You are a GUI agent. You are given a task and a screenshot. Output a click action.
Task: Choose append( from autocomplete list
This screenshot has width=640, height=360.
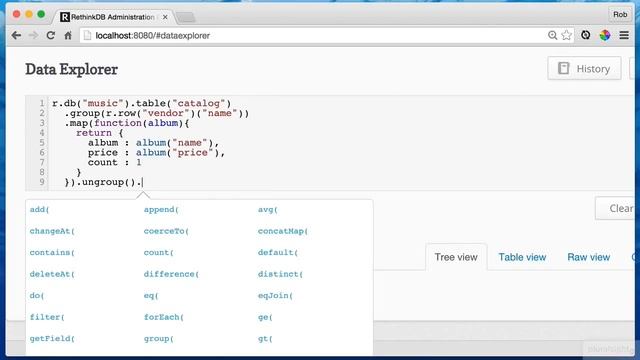click(161, 210)
